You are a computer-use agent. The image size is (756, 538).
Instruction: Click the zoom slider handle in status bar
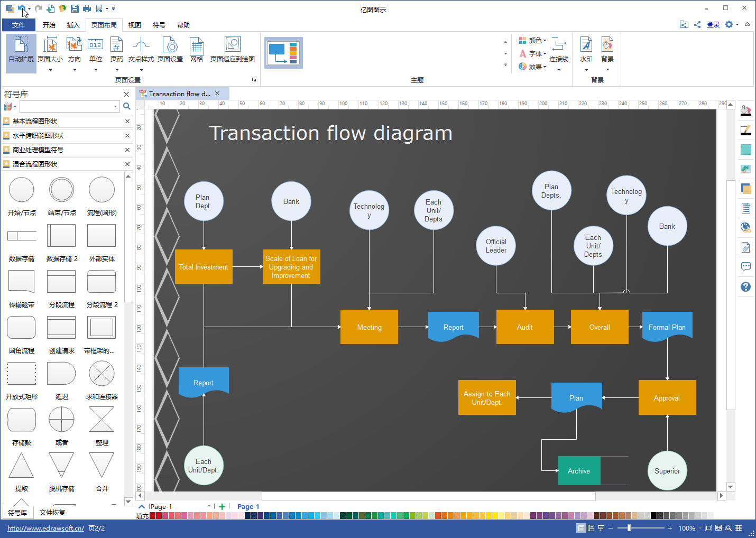click(629, 528)
